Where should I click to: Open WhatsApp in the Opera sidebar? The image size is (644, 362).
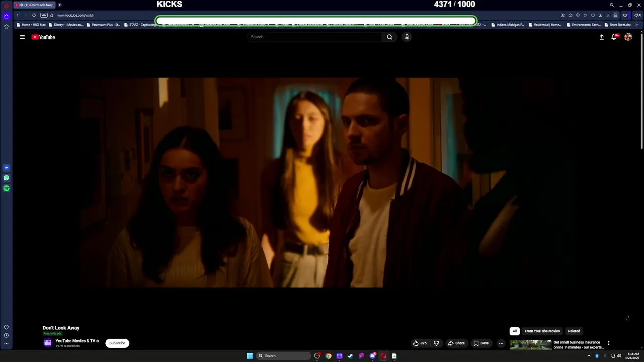click(x=6, y=178)
